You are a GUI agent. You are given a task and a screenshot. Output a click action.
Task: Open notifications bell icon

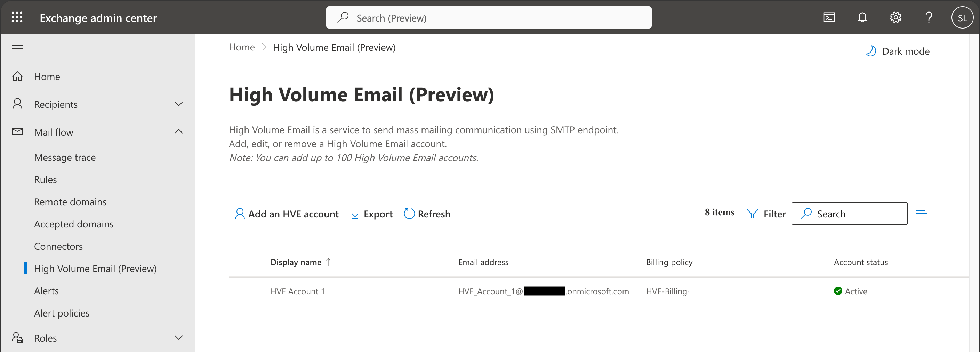pyautogui.click(x=862, y=17)
